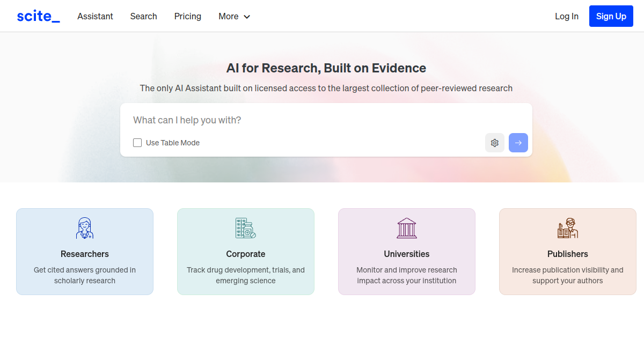Click the Publishers author icon
This screenshot has height=338, width=644.
point(568,228)
